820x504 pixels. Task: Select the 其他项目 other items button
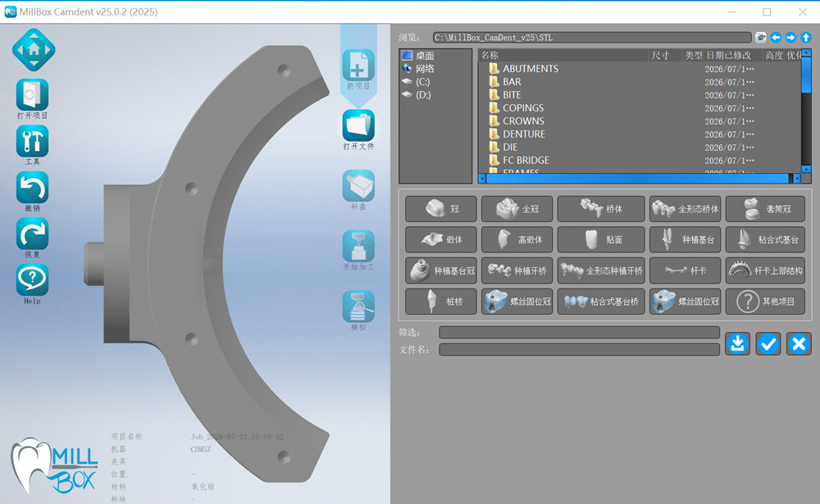click(x=765, y=301)
